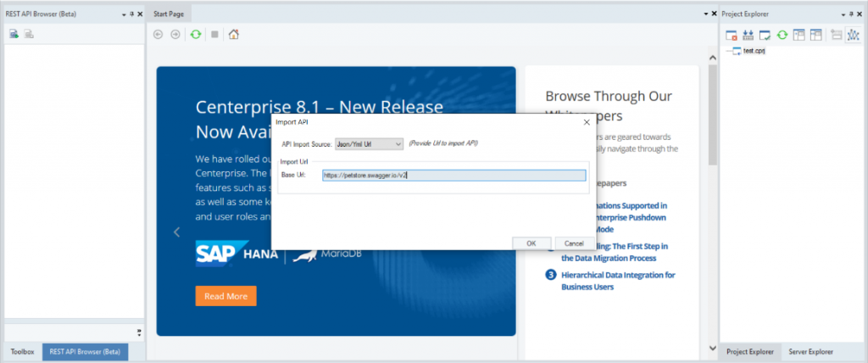Click the Project Explorer icon with green checkmark
The image size is (868, 363).
tap(765, 35)
